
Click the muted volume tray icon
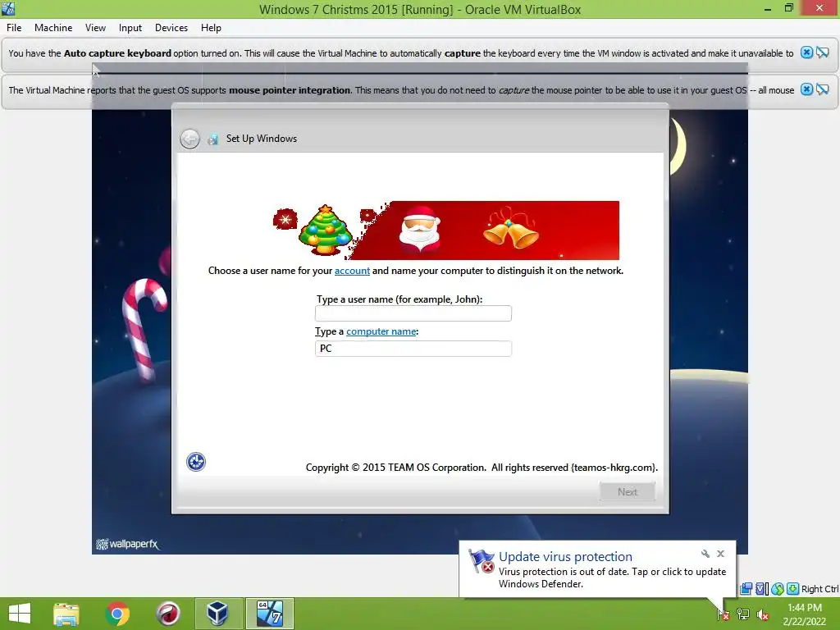pos(762,614)
